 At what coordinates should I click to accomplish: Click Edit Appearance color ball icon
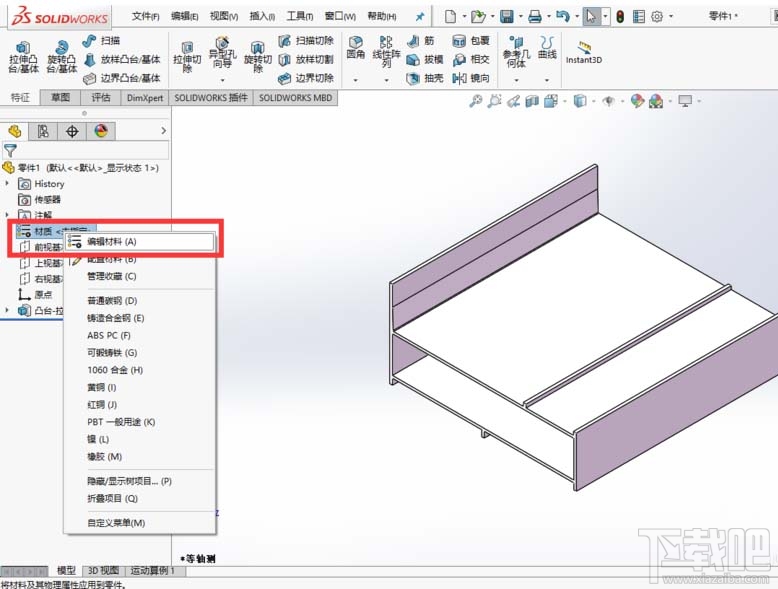click(x=637, y=101)
